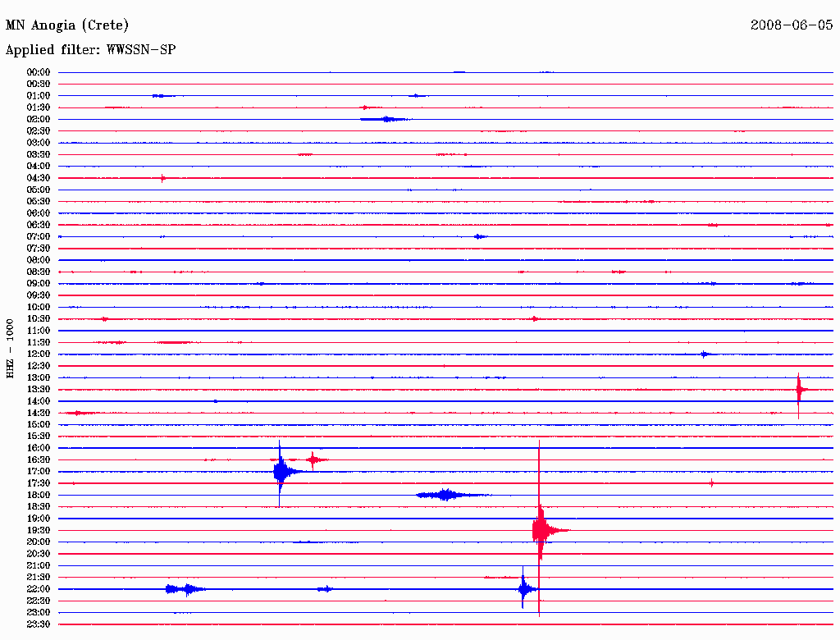The height and width of the screenshot is (640, 840).
Task: Click the '09:00' time label
Action: (x=39, y=284)
